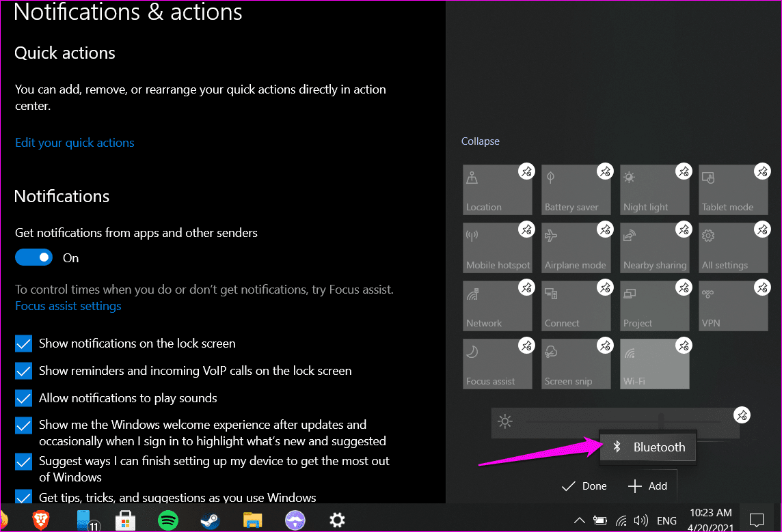The width and height of the screenshot is (782, 532).
Task: Click the Wi-Fi icon in system tray
Action: click(621, 521)
